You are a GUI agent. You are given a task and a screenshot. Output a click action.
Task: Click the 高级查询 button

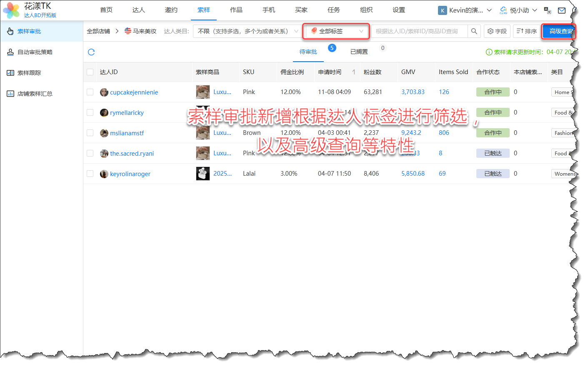559,31
